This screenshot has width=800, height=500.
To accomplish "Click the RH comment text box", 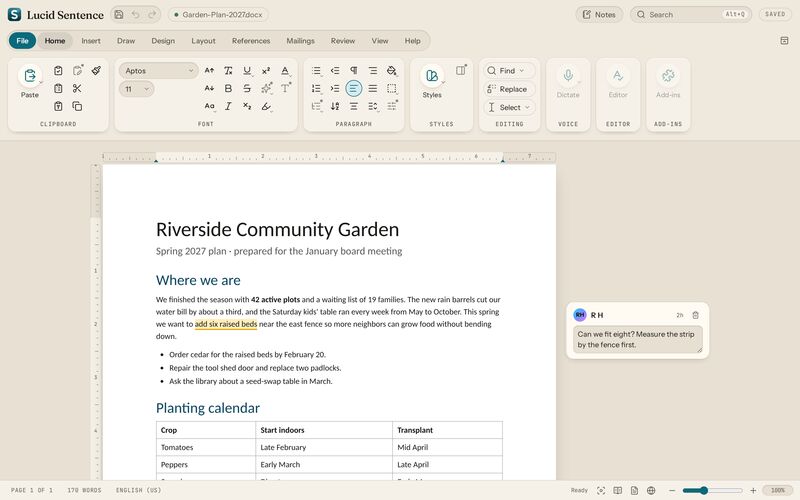I will tap(637, 339).
